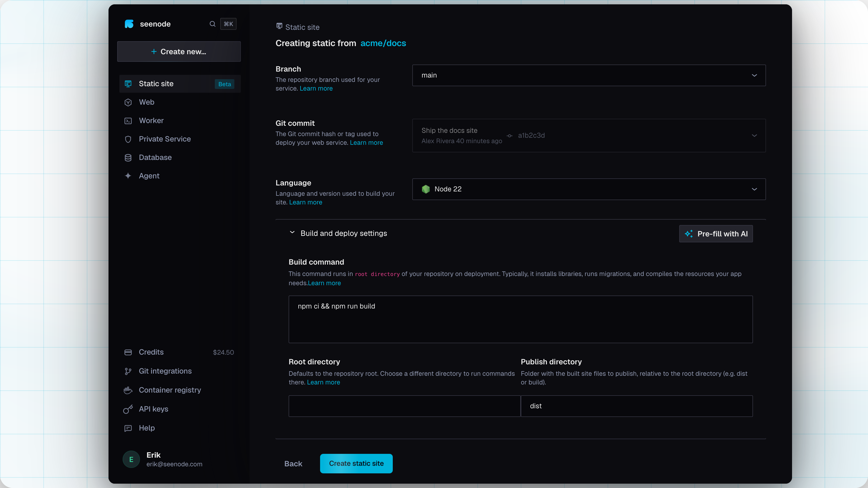Click the Git commit dropdown chevron
The height and width of the screenshot is (488, 868).
(x=754, y=136)
